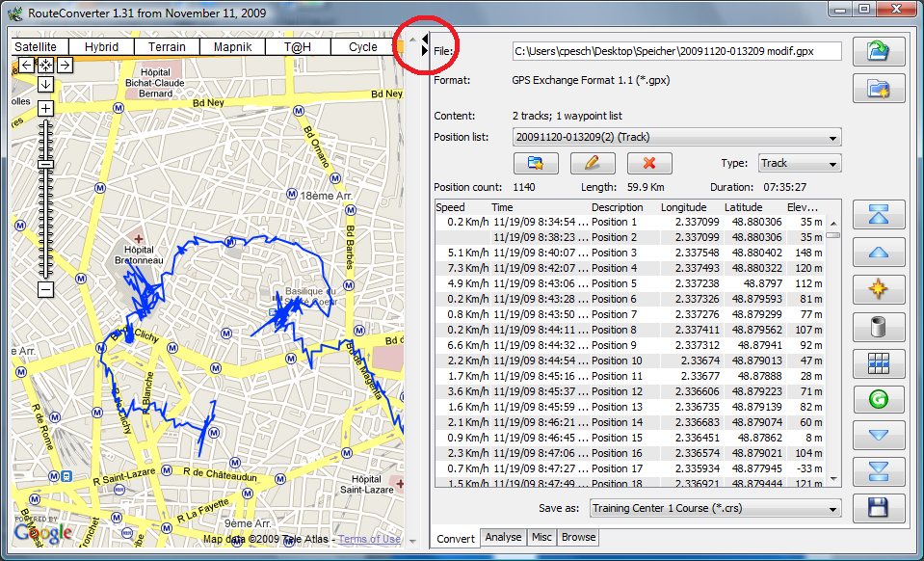The image size is (924, 561).
Task: Click longitude value 2.337548 in Position 3
Action: point(698,253)
